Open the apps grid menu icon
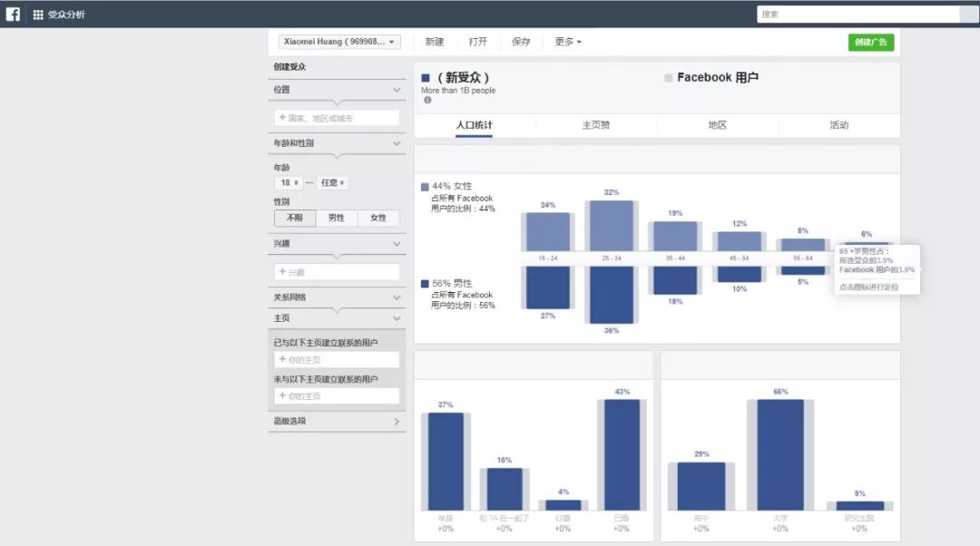This screenshot has height=546, width=980. [x=38, y=15]
